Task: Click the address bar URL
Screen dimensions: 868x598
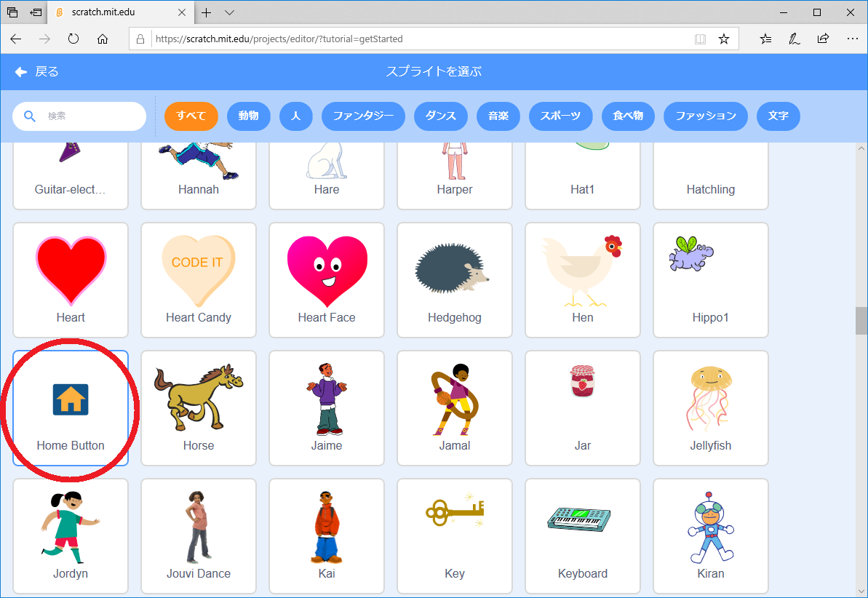Action: click(x=279, y=39)
